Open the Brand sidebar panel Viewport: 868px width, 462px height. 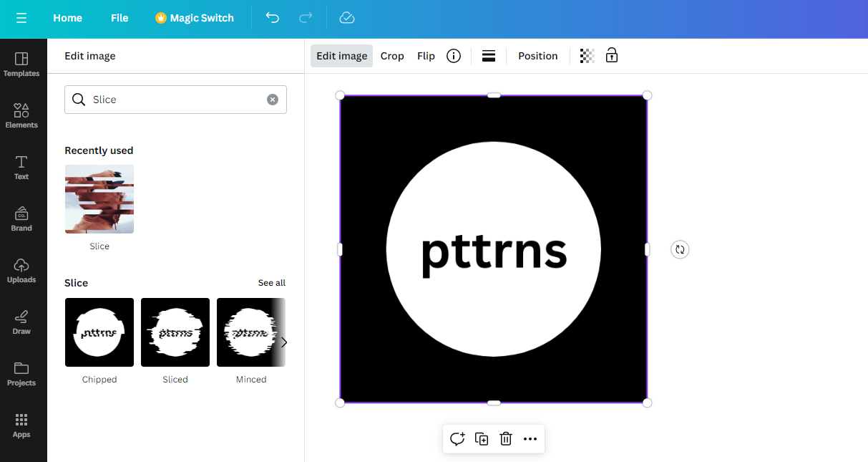[x=21, y=219]
